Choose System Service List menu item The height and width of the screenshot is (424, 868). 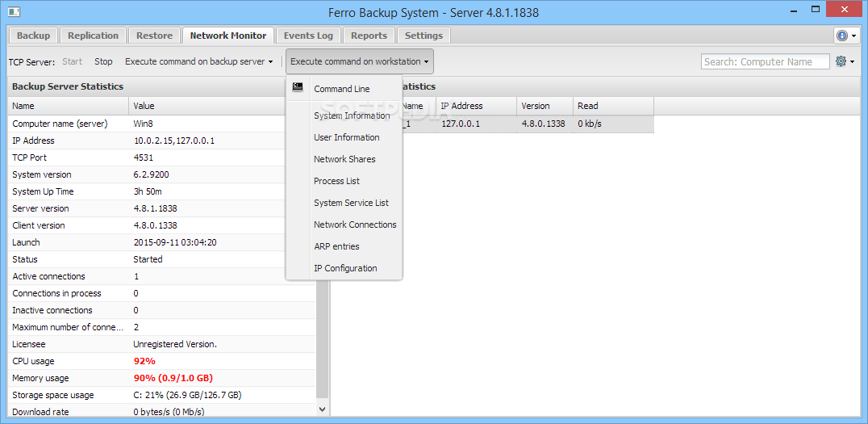tap(344, 203)
